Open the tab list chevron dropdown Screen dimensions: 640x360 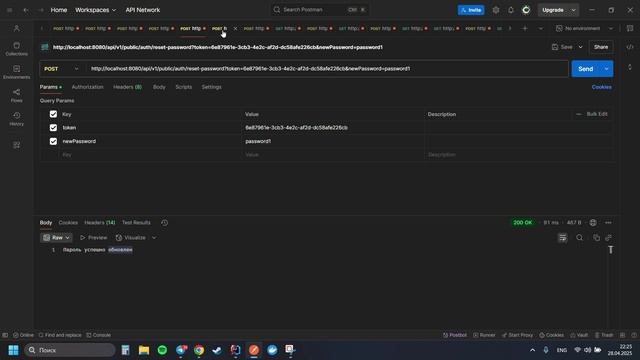click(541, 28)
